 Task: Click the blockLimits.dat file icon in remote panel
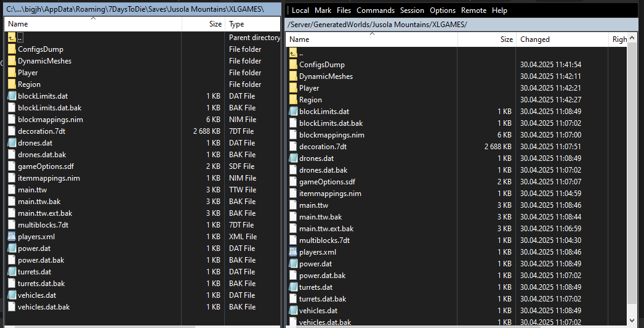tap(293, 112)
